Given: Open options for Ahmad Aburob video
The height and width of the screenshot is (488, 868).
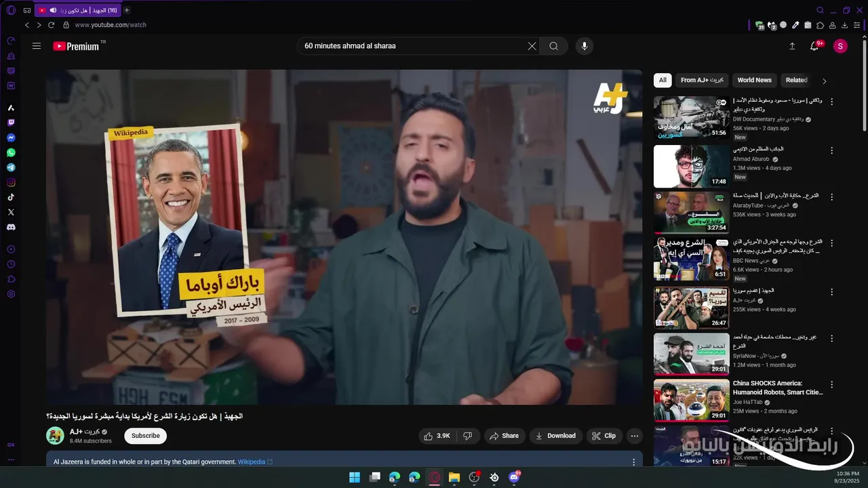Looking at the screenshot, I should pyautogui.click(x=832, y=149).
